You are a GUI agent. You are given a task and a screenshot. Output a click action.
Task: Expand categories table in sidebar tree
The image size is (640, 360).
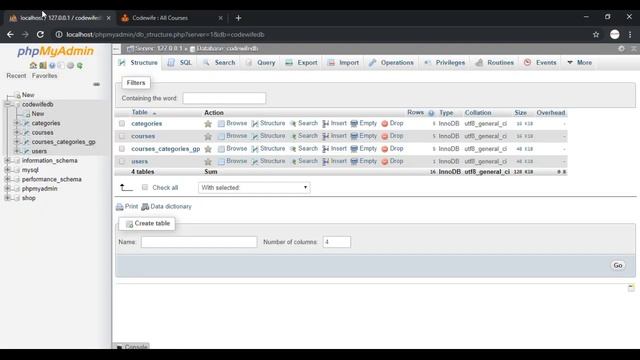coord(17,123)
